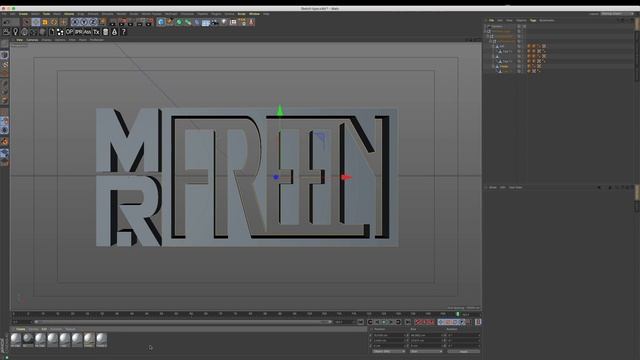Click the Spline Pen tool icon
Image resolution: width=640 pixels, height=360 pixels.
[170, 22]
